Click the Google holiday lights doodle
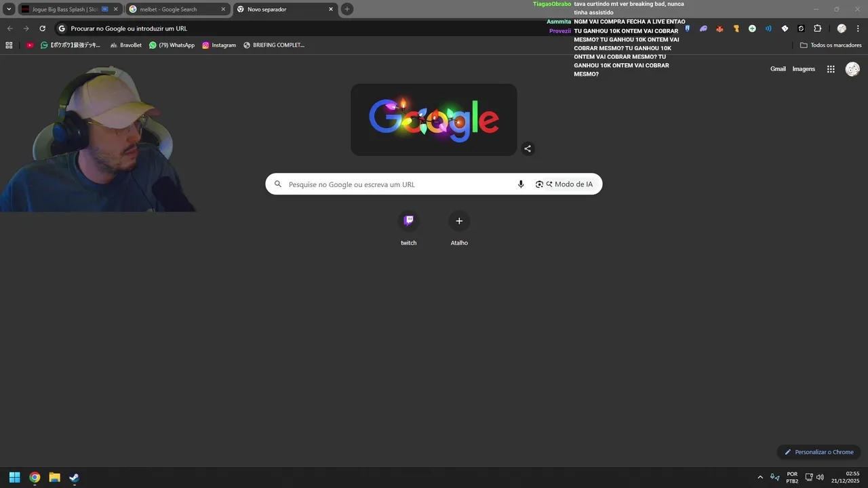This screenshot has width=868, height=488. 434,120
